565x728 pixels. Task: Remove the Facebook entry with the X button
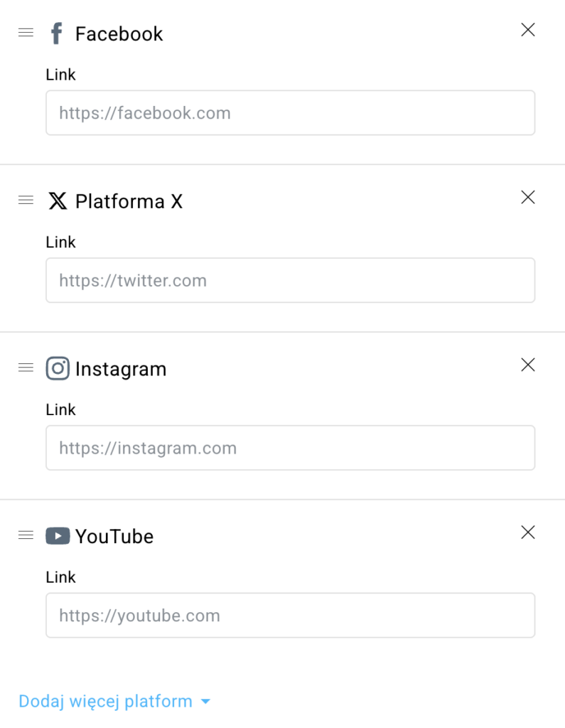coord(528,30)
